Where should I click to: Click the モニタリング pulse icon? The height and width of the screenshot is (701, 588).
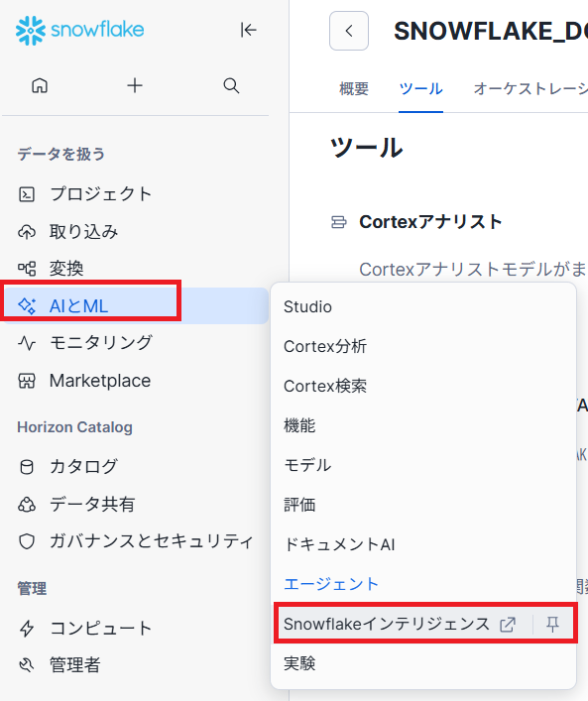(27, 343)
